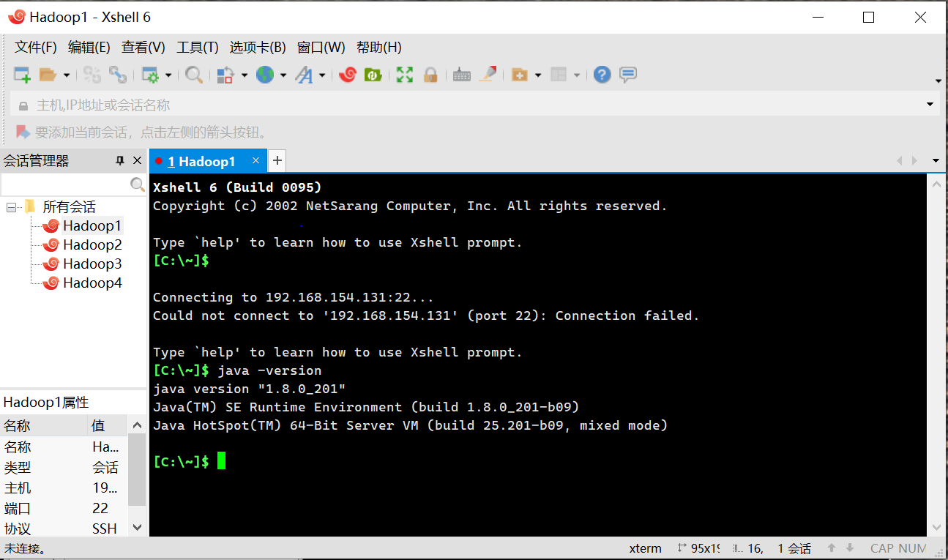The width and height of the screenshot is (948, 560).
Task: Click the bookmark arrow icon on quick bar
Action: [x=23, y=132]
